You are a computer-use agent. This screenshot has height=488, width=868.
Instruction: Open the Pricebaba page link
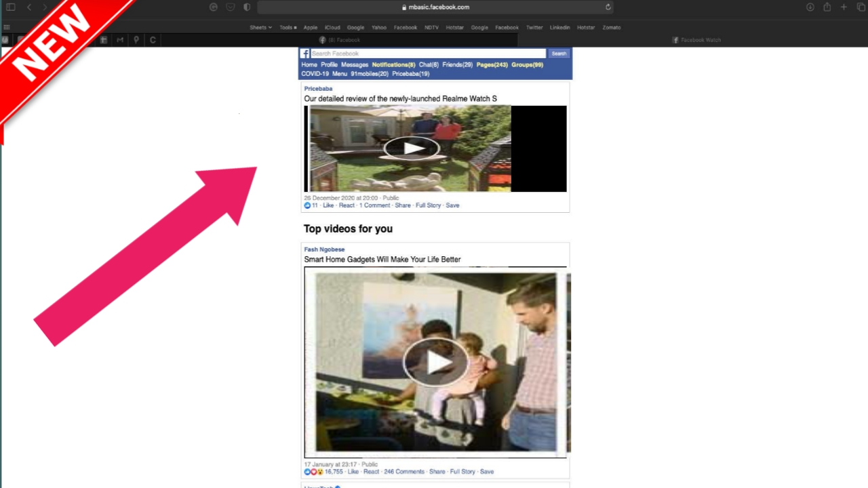point(318,88)
